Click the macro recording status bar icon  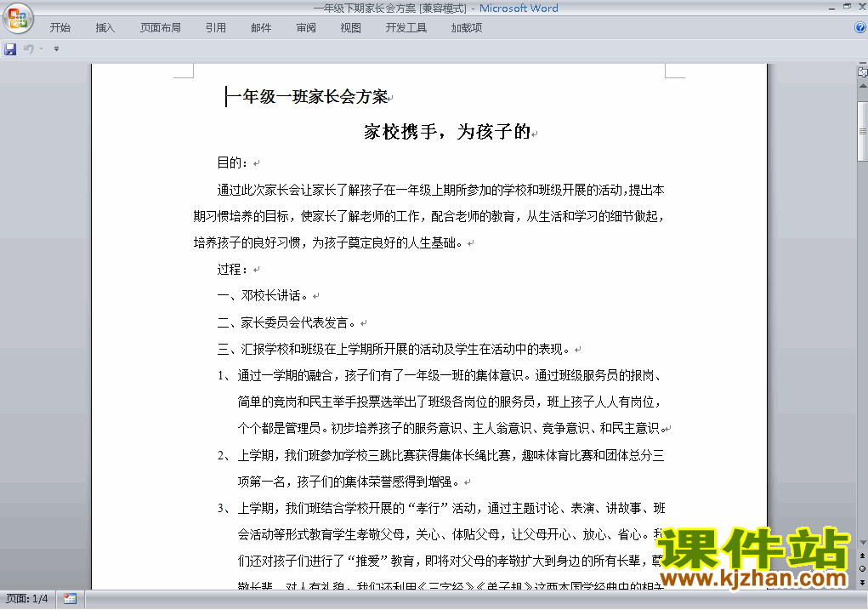(70, 599)
